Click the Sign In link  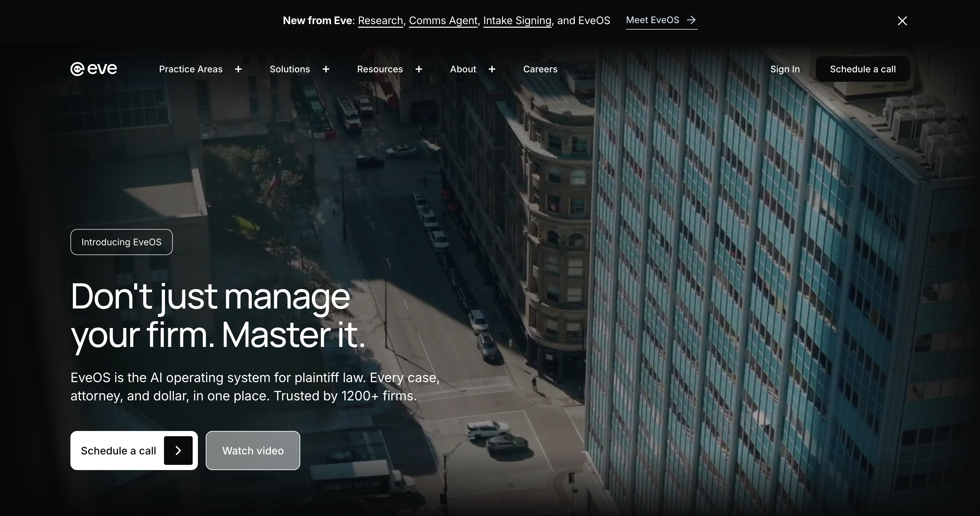click(x=785, y=69)
